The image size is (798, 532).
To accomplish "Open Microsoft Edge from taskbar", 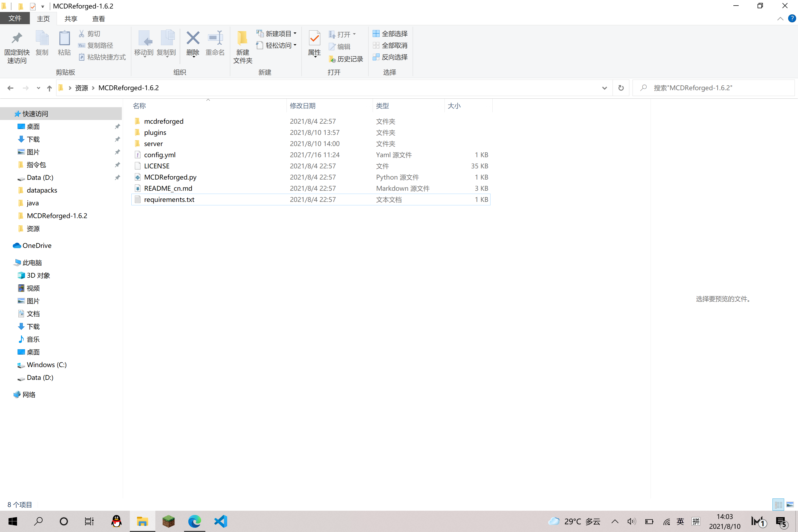I will 194,521.
